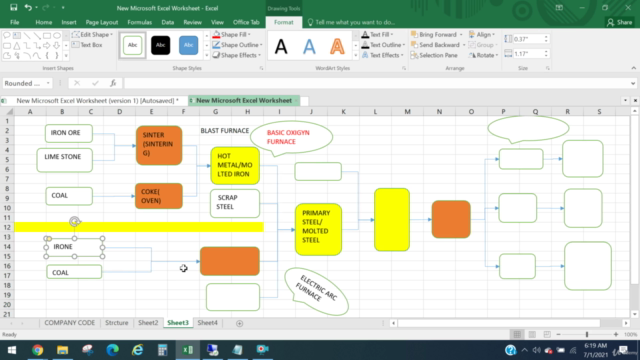Click the formula bar input

[376, 83]
